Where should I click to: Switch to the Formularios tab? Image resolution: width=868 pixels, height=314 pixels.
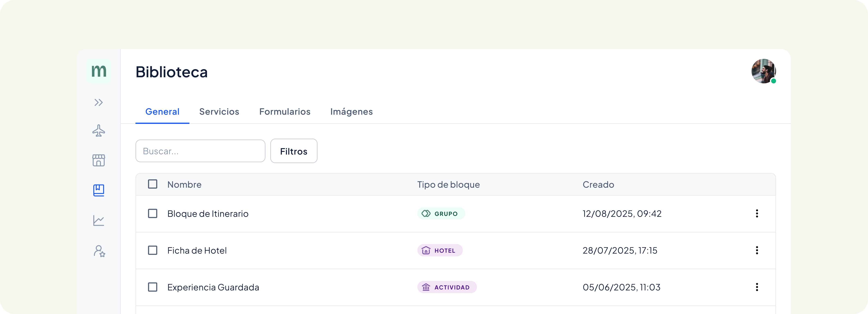tap(285, 112)
